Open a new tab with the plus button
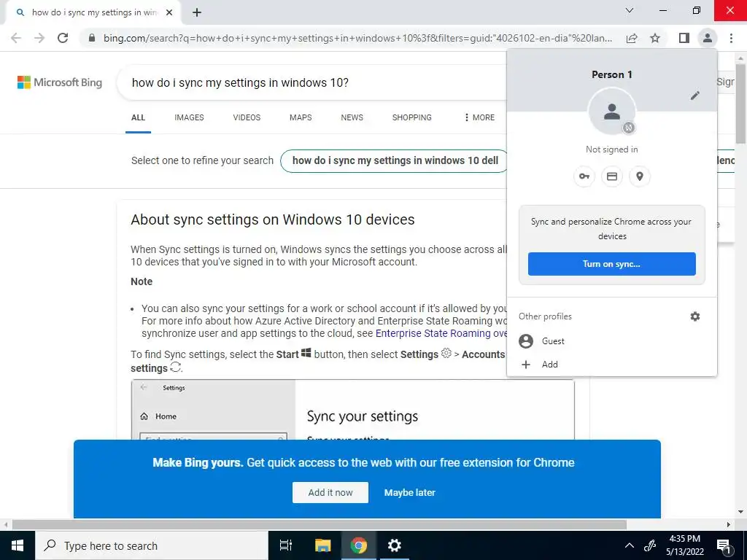Screen dimensions: 747x560 [x=197, y=12]
